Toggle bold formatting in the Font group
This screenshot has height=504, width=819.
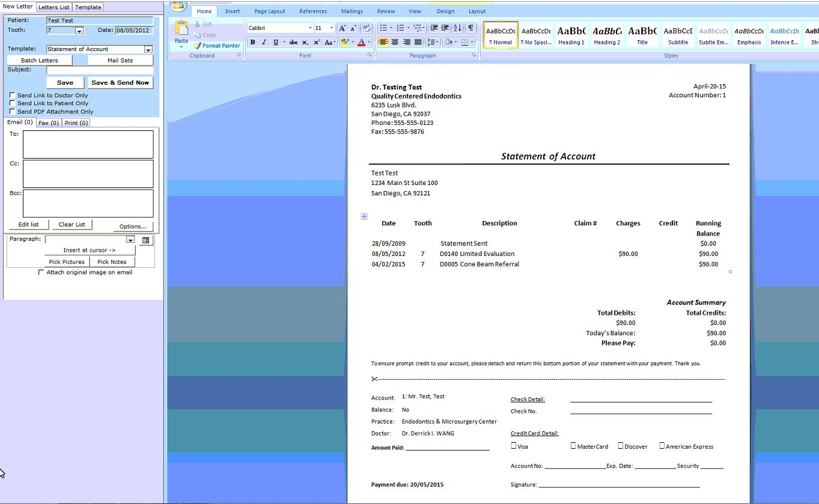coord(253,42)
